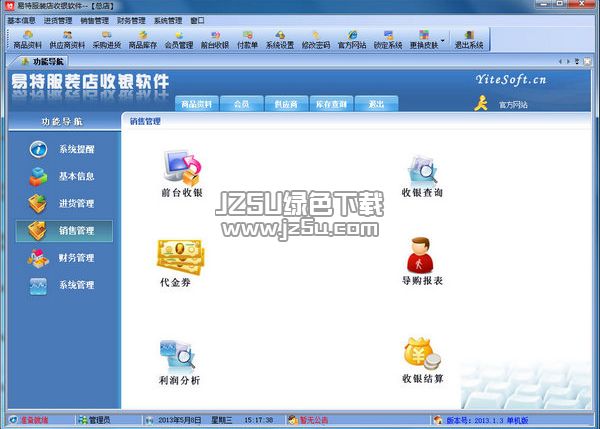Click the tab scroll right arrow
The width and height of the screenshot is (600, 429).
(568, 61)
